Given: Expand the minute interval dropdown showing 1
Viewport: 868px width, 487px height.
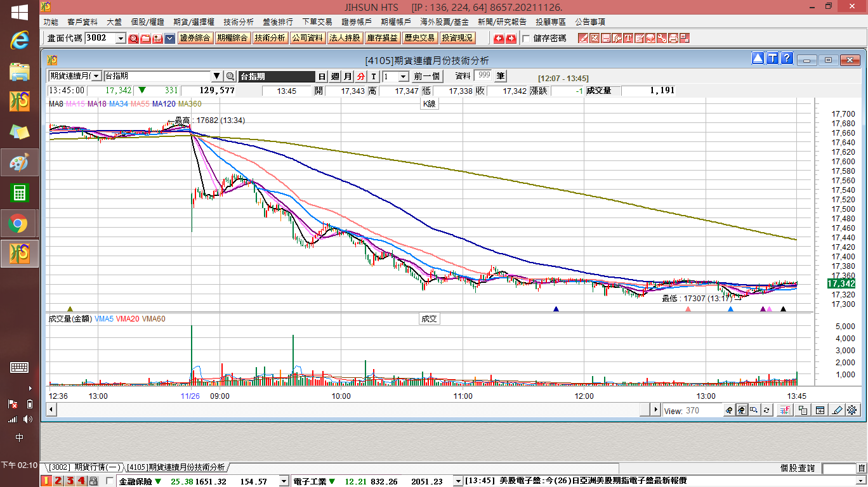Looking at the screenshot, I should pyautogui.click(x=404, y=77).
